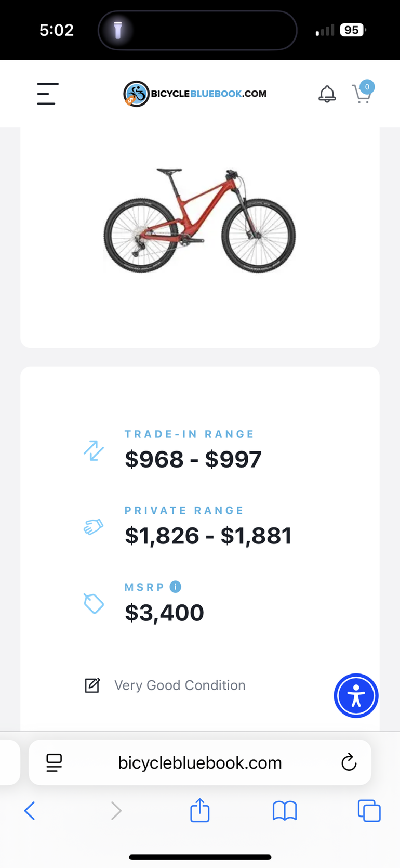Open Safari page settings menu icon
Image resolution: width=400 pixels, height=868 pixels.
[54, 762]
